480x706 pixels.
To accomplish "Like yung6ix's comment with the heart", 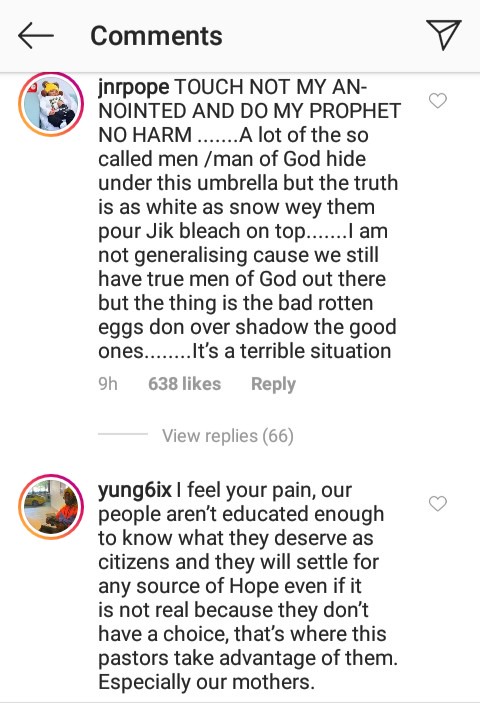I will [x=438, y=503].
